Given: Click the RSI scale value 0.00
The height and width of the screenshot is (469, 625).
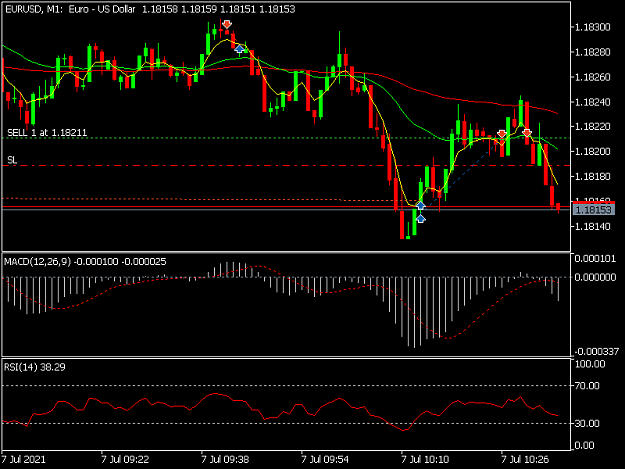Looking at the screenshot, I should 584,445.
